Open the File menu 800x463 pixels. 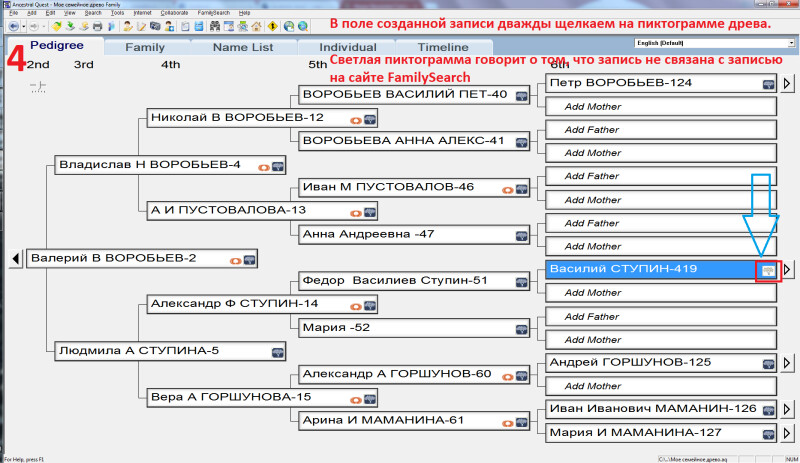click(14, 13)
